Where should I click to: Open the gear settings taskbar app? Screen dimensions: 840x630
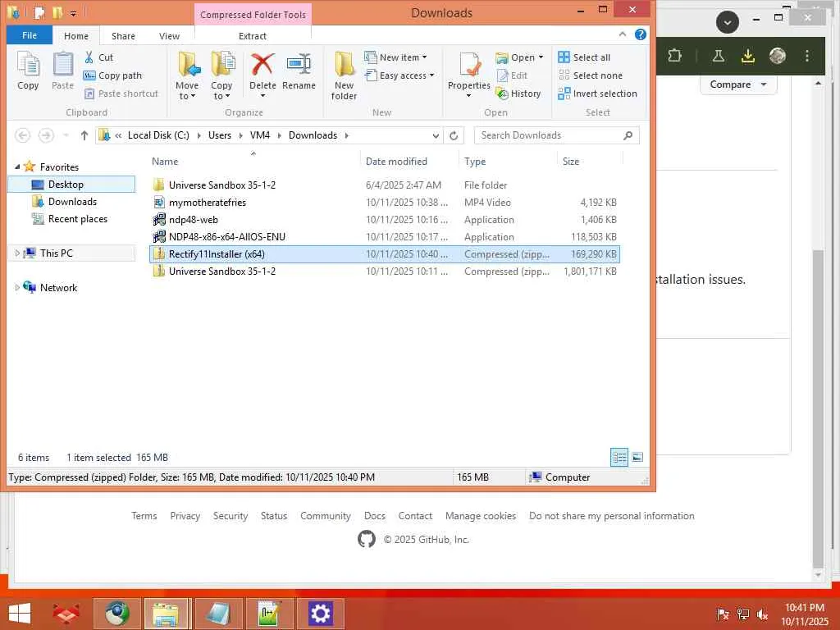(320, 614)
